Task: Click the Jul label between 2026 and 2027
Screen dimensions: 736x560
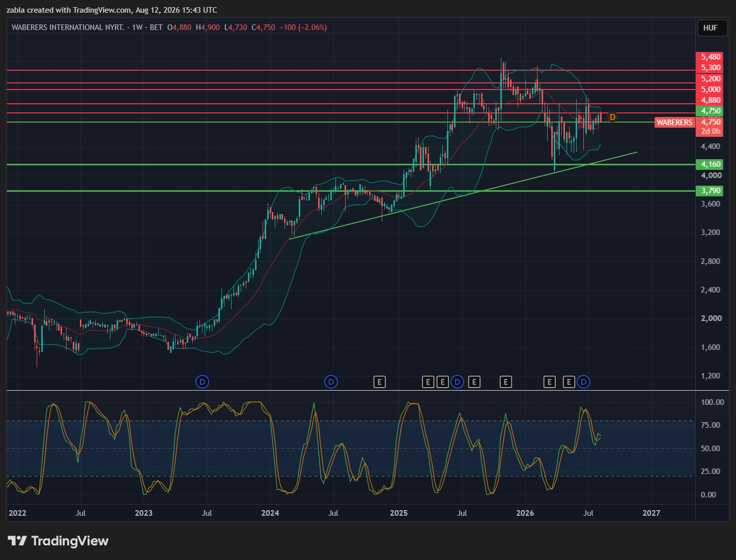Action: (x=588, y=513)
